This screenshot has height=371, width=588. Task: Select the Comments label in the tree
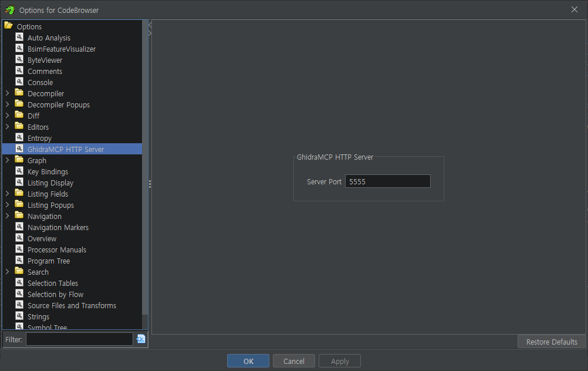45,71
